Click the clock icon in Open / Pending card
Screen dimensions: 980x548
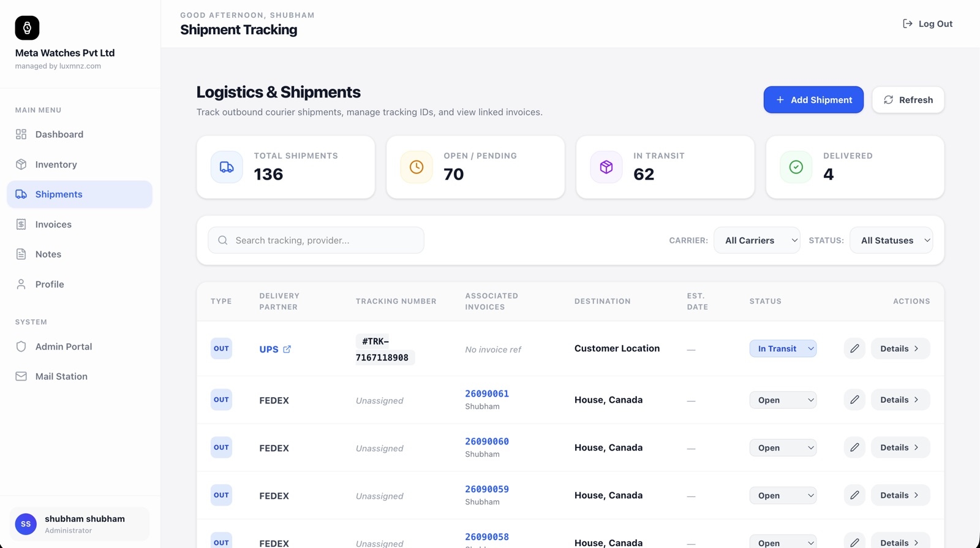(417, 167)
